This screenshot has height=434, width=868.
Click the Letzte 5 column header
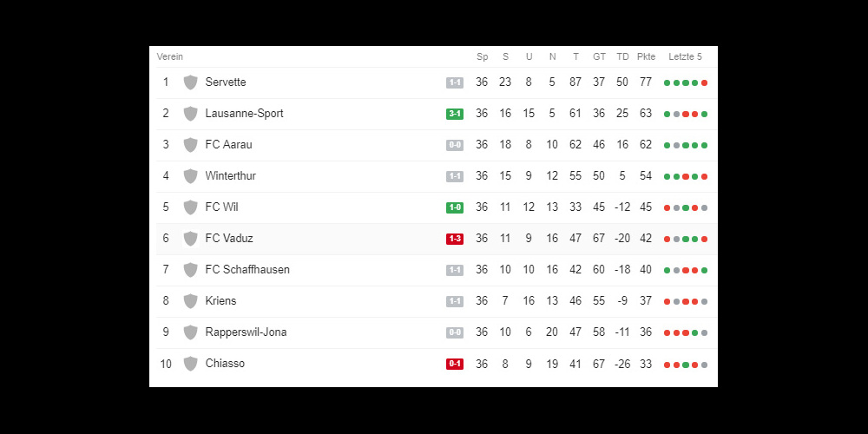[685, 56]
